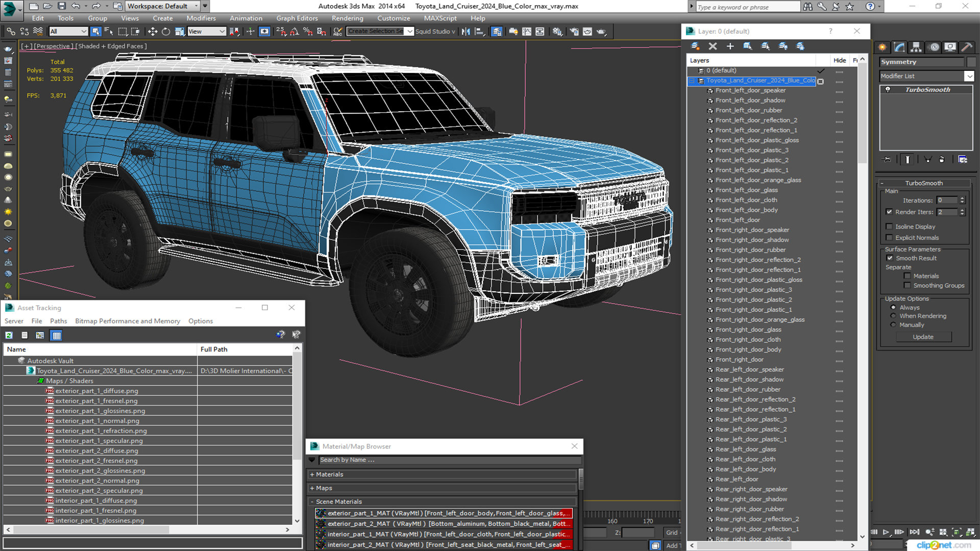
Task: Click the Render Production teapot icon
Action: [x=601, y=32]
